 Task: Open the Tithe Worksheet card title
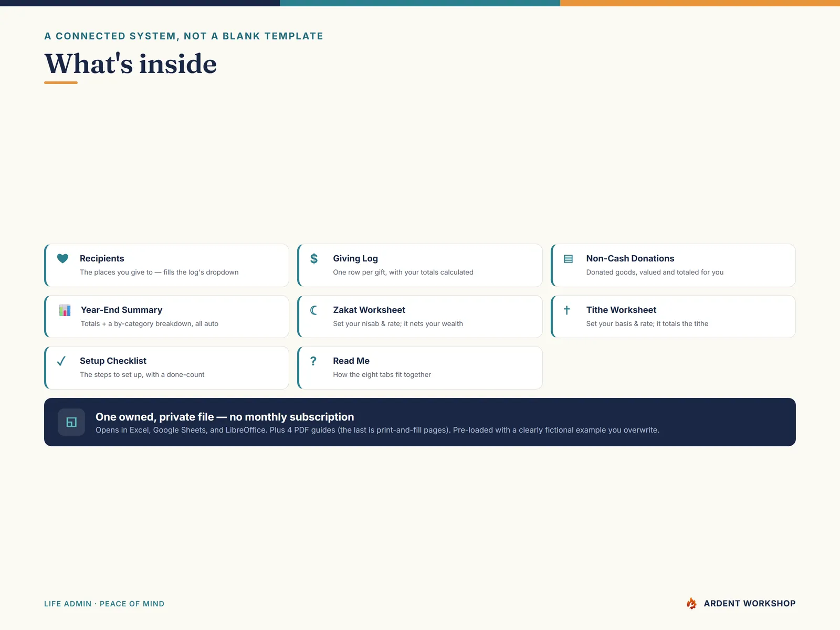(621, 310)
